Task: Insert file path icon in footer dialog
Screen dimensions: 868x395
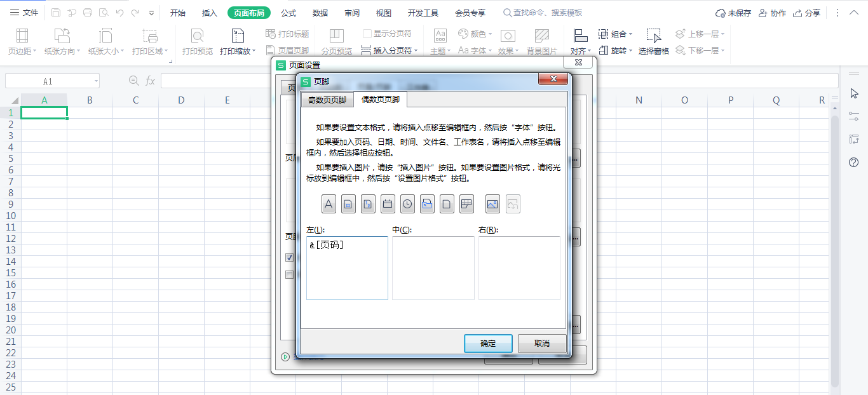Action: point(427,204)
